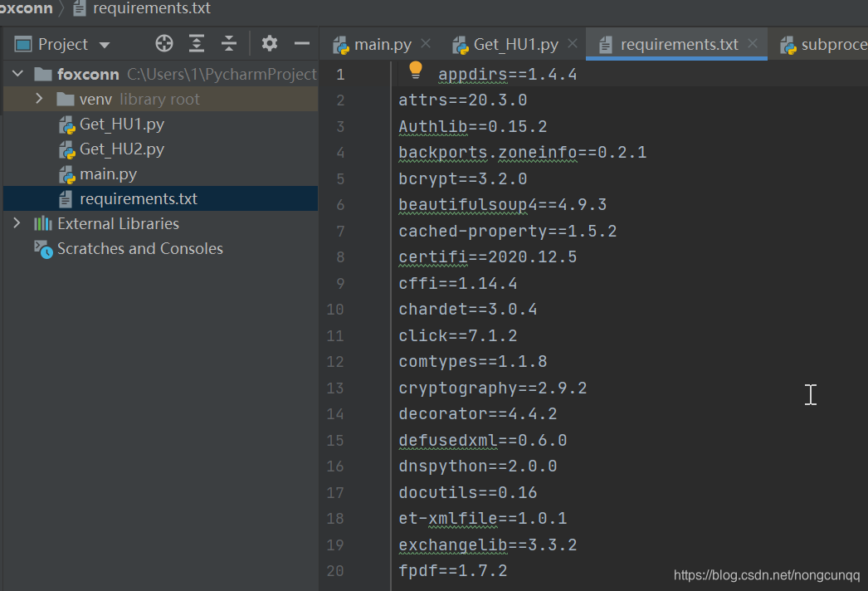The width and height of the screenshot is (868, 591).
Task: Select Get_HU2.py in the project tree
Action: click(x=122, y=149)
